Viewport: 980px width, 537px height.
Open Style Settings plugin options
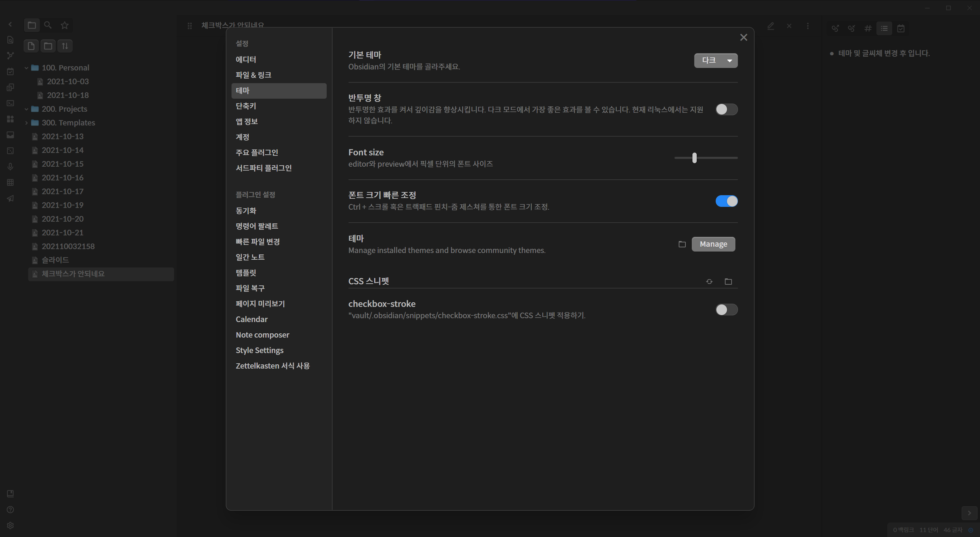click(x=259, y=350)
